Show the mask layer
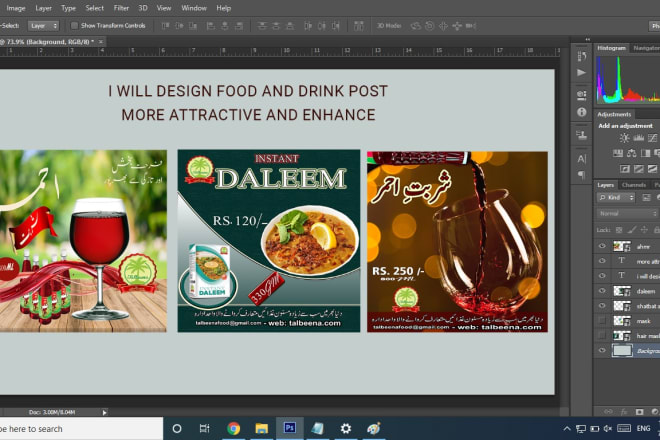This screenshot has width=660, height=440. (x=602, y=321)
